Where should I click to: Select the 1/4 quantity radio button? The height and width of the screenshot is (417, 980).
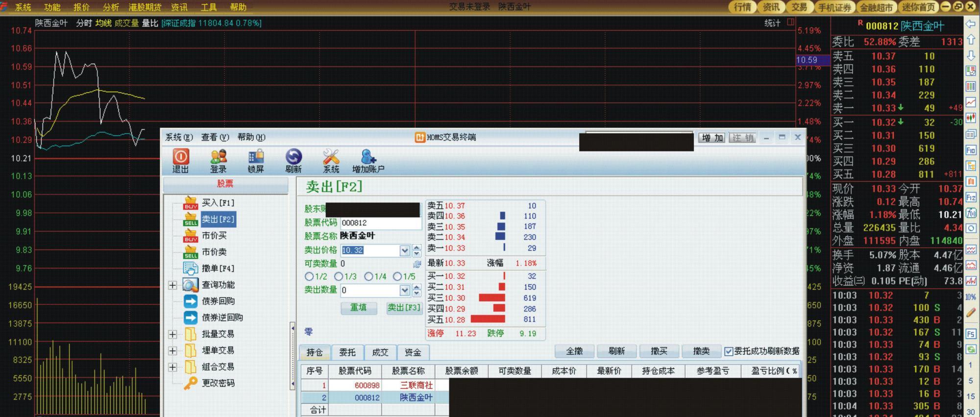pyautogui.click(x=368, y=276)
